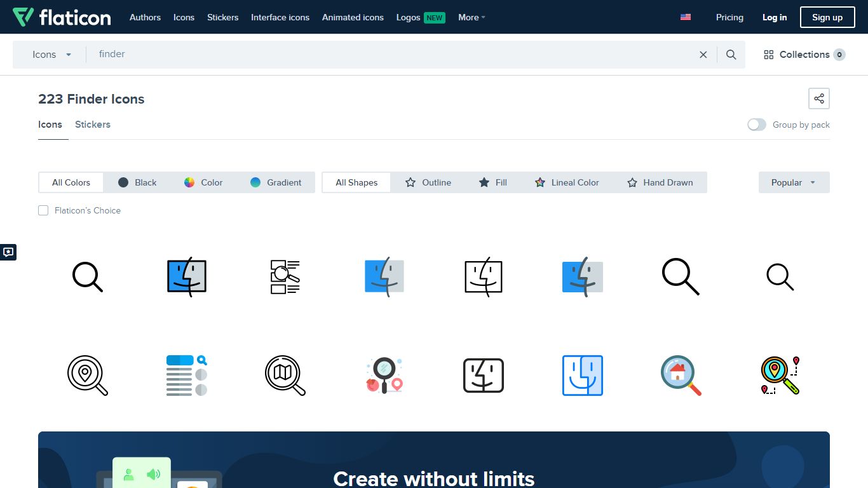This screenshot has width=868, height=488.
Task: Select the blue Finder face icon with black outline
Action: coord(187,277)
